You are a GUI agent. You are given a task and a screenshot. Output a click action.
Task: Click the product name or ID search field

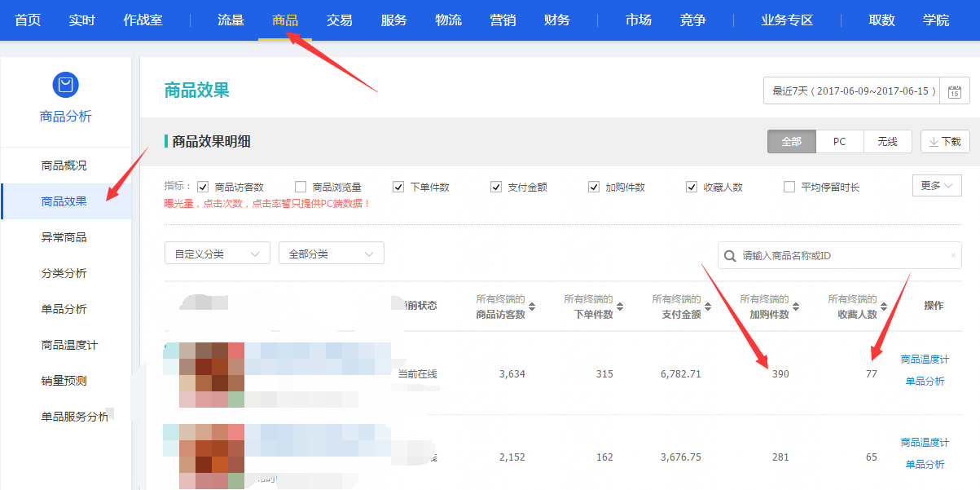(843, 256)
